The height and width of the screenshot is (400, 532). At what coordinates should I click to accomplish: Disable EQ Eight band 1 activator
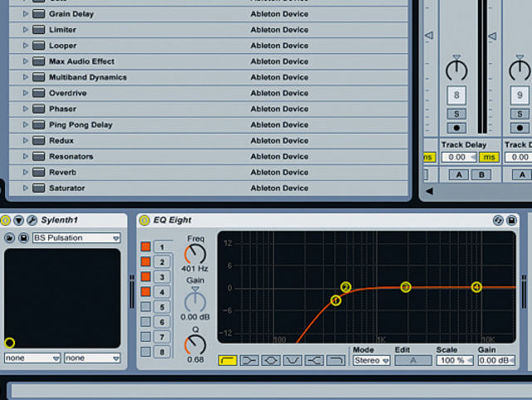coord(146,246)
